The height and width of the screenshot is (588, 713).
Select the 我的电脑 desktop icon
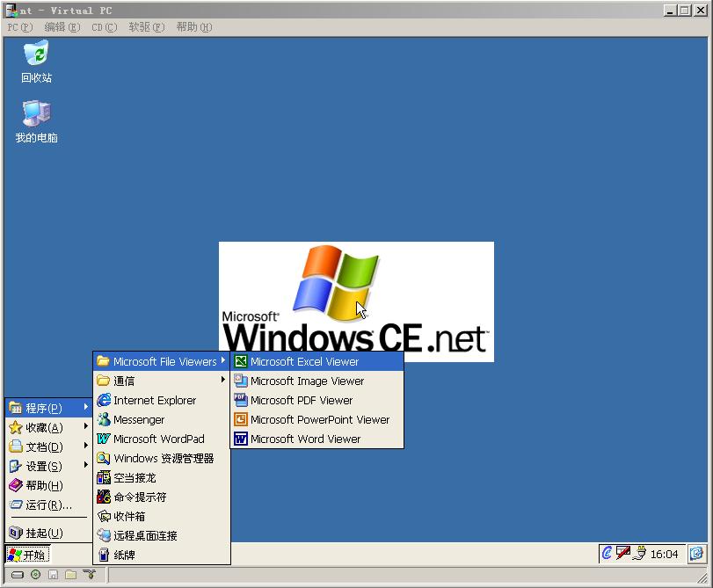pyautogui.click(x=36, y=121)
